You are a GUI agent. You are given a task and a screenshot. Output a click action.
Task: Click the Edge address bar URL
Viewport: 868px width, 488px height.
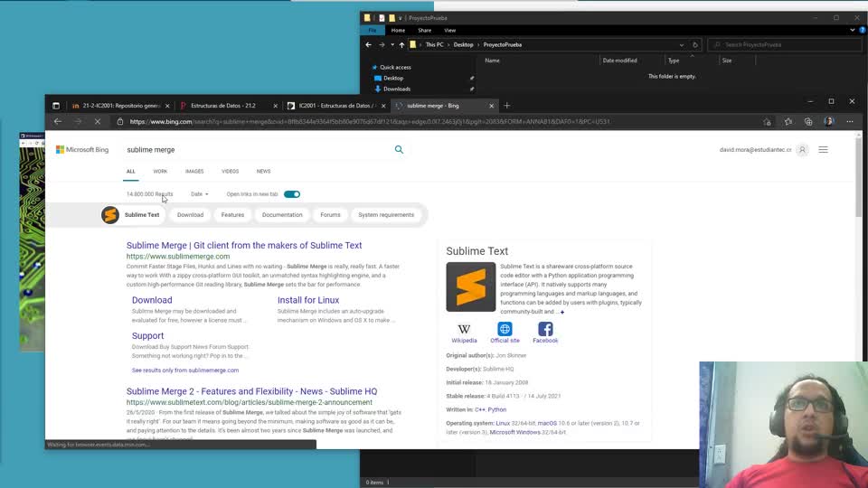coord(370,122)
